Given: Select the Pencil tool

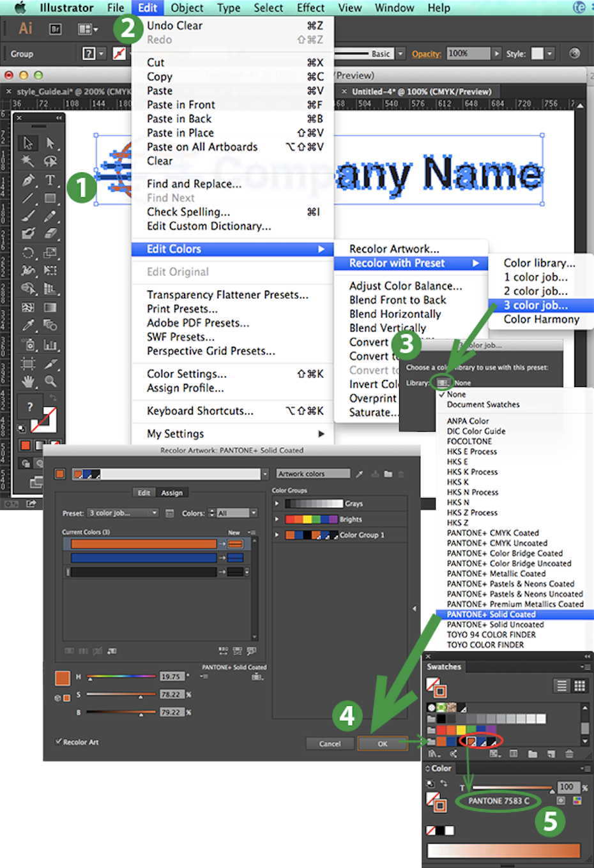Looking at the screenshot, I should [x=50, y=216].
